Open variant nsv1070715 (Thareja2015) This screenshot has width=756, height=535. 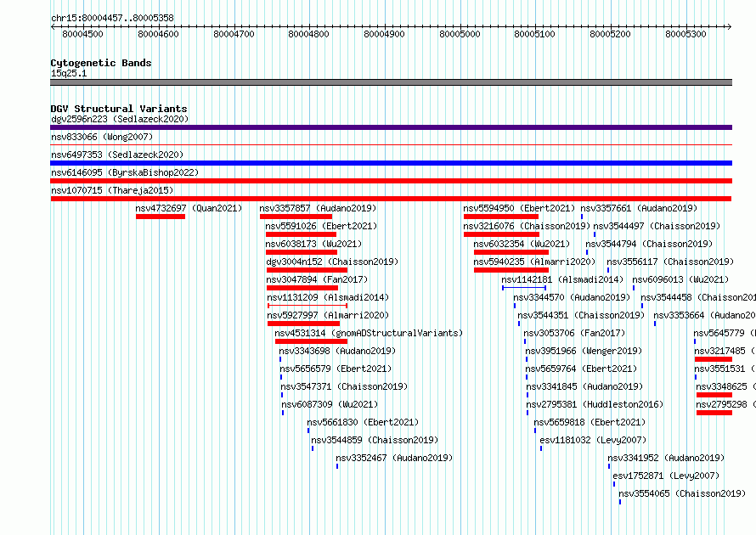tap(112, 190)
